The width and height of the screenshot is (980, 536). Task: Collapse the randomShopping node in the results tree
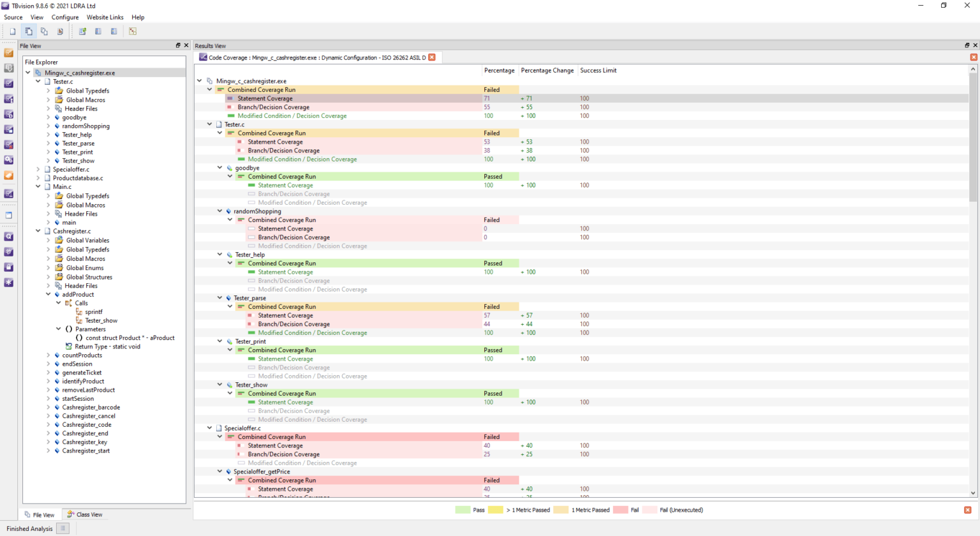(x=220, y=211)
